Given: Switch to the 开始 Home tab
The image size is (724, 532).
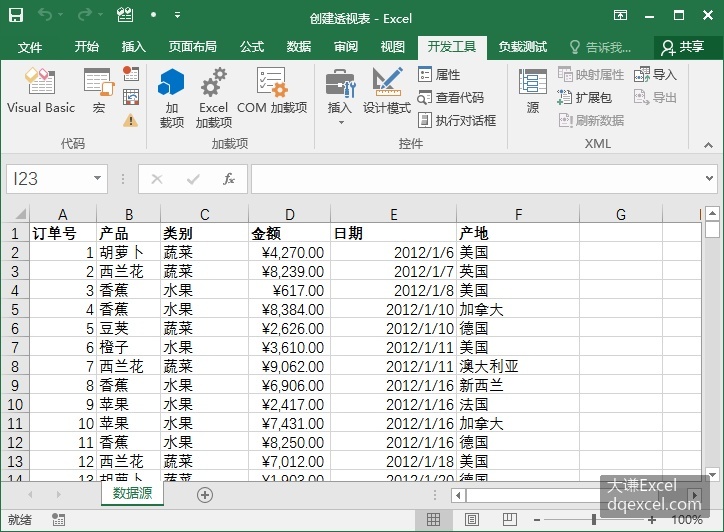Looking at the screenshot, I should point(87,47).
